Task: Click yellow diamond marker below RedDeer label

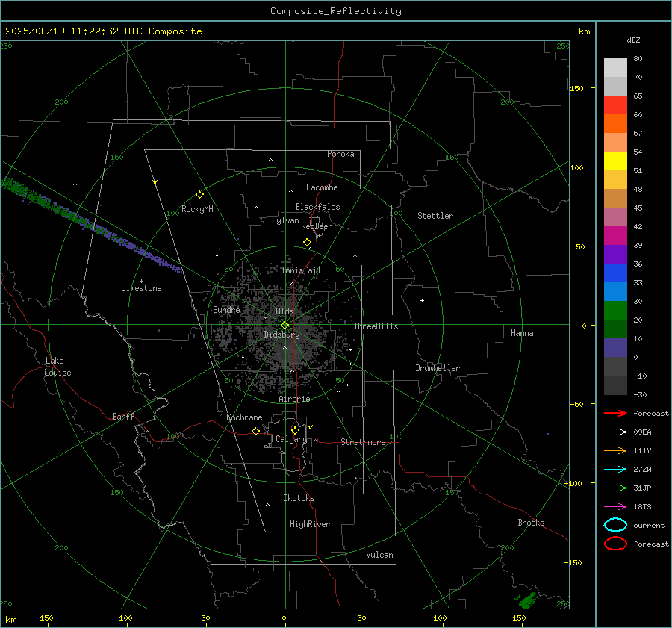Action: pos(307,243)
